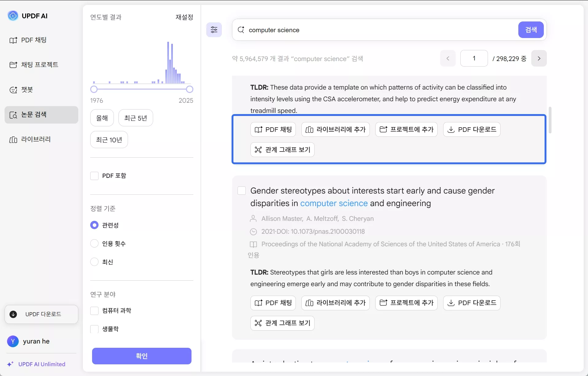Click PDF 채팅 for the Gender stereotypes paper
The height and width of the screenshot is (376, 588).
[x=273, y=303]
